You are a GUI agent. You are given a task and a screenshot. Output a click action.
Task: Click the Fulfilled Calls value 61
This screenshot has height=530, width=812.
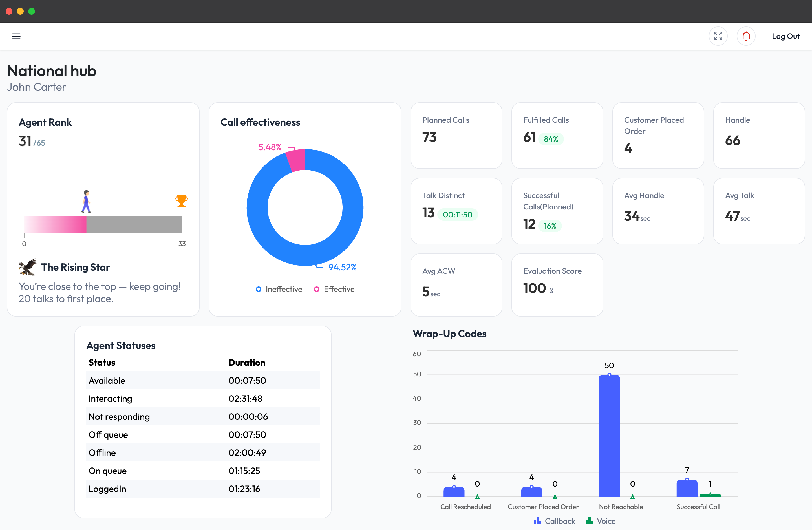point(529,137)
